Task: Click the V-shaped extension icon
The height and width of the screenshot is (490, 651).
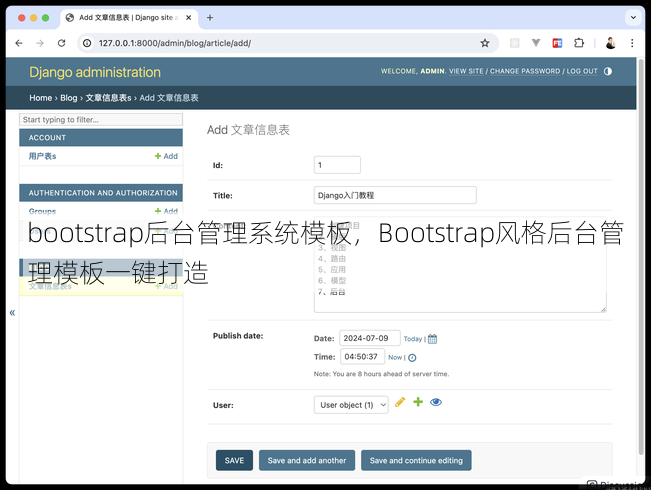Action: [536, 43]
